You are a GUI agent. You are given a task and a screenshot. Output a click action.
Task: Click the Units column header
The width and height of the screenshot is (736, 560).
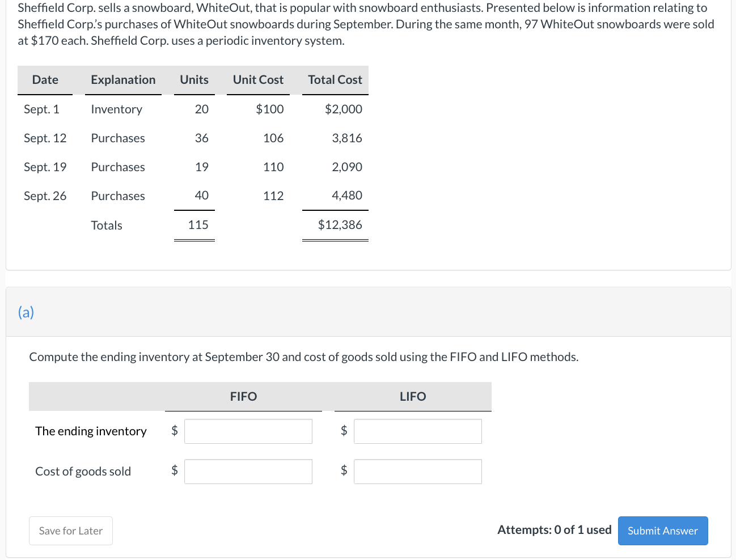194,80
